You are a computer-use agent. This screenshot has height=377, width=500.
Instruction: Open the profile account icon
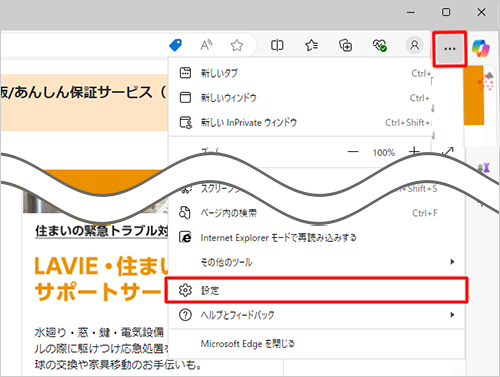tap(414, 45)
